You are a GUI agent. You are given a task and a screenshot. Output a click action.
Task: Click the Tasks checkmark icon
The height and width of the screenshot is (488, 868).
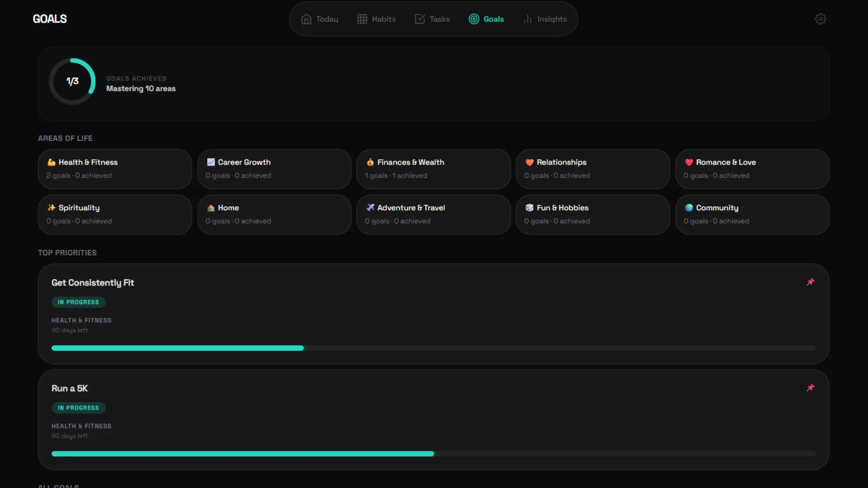pos(420,19)
